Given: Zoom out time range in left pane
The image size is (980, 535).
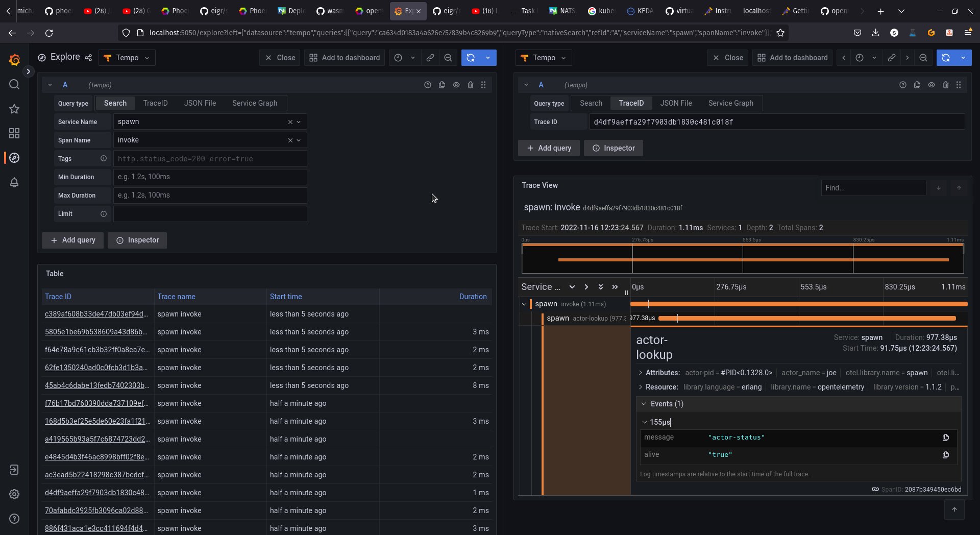Looking at the screenshot, I should pos(448,58).
